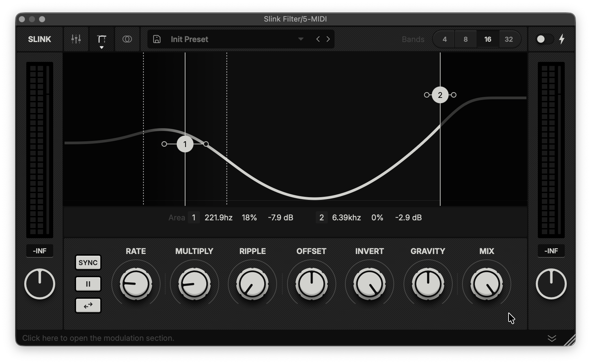
Task: Expand the modulation section with double chevron
Action: 552,338
